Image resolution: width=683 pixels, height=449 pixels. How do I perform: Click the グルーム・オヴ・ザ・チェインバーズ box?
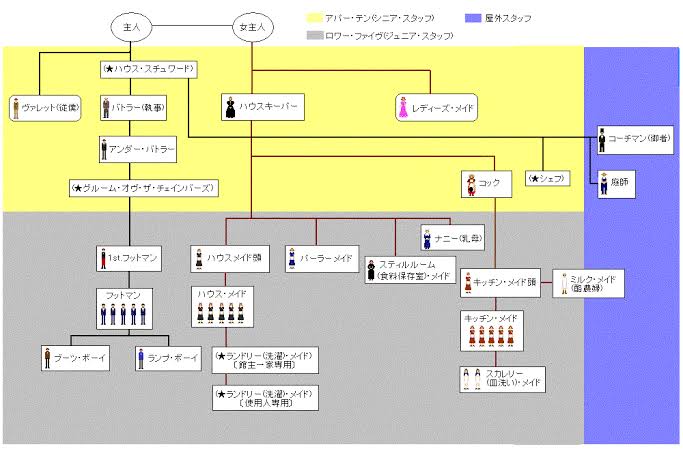pyautogui.click(x=143, y=188)
